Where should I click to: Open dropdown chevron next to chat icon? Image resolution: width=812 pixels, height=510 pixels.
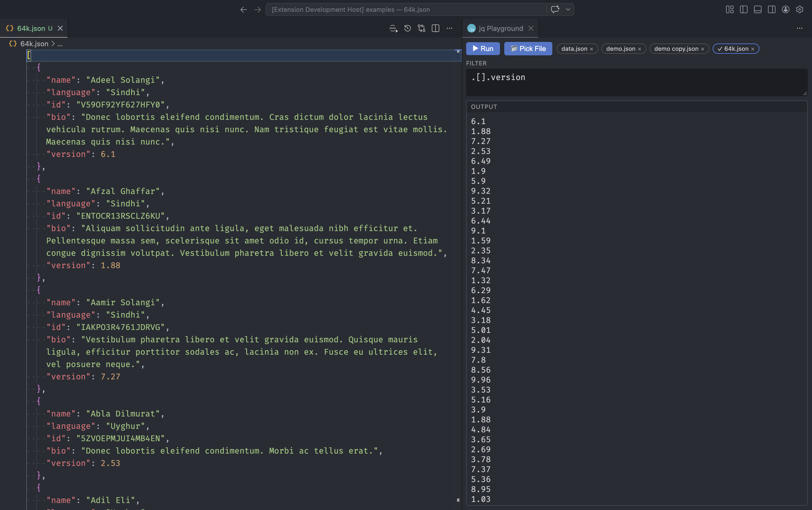point(568,9)
